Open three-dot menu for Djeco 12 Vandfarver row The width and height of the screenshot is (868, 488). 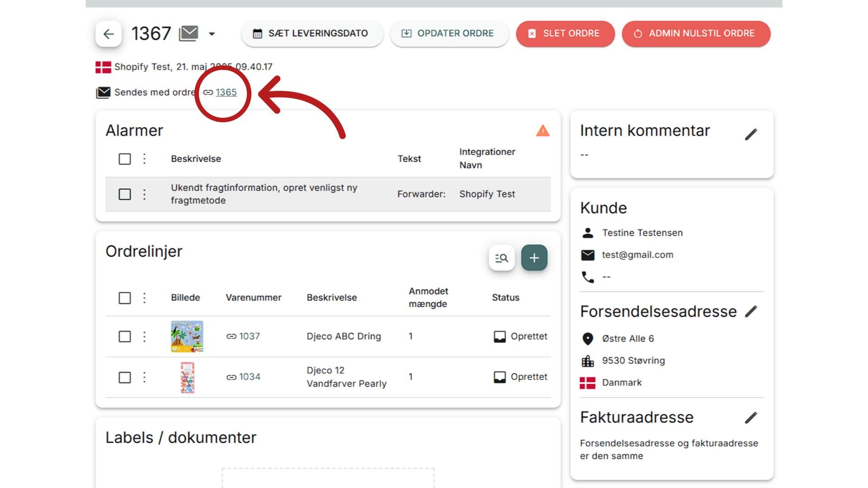[145, 377]
